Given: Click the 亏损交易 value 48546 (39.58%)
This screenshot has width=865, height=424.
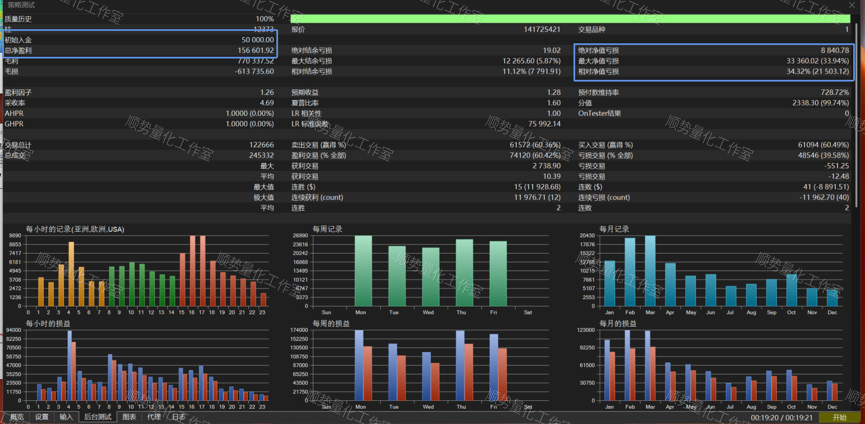Looking at the screenshot, I should coord(824,155).
